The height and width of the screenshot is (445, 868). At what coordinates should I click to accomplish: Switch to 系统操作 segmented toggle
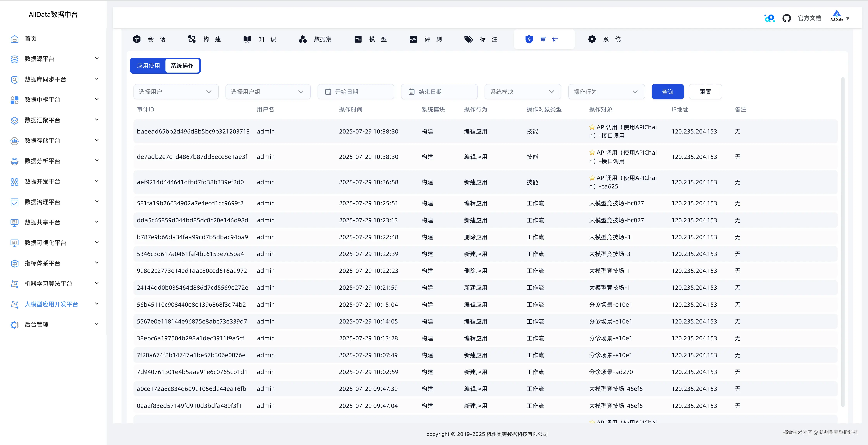click(x=182, y=66)
